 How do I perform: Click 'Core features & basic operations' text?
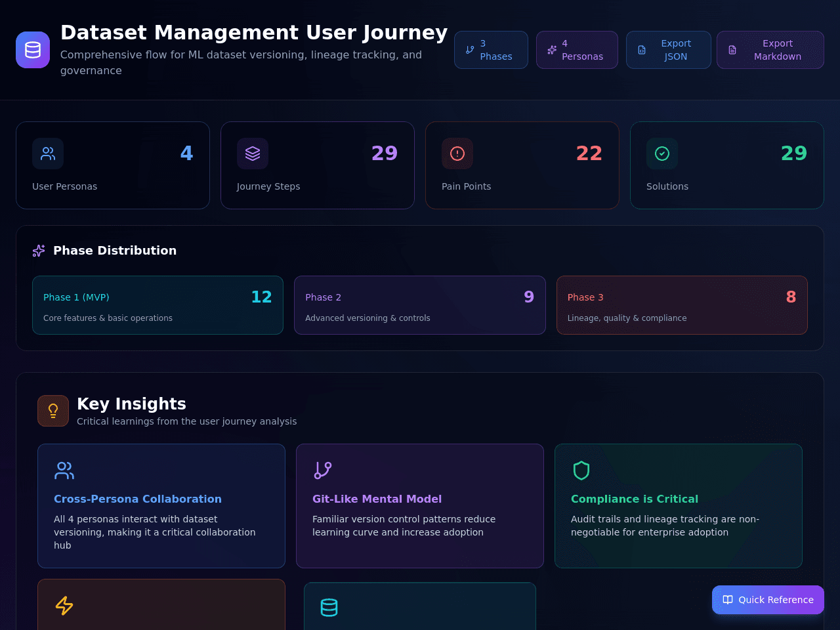[x=108, y=318]
